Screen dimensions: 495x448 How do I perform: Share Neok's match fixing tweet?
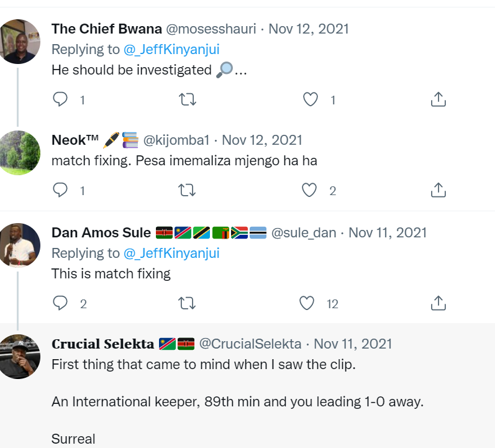click(438, 190)
